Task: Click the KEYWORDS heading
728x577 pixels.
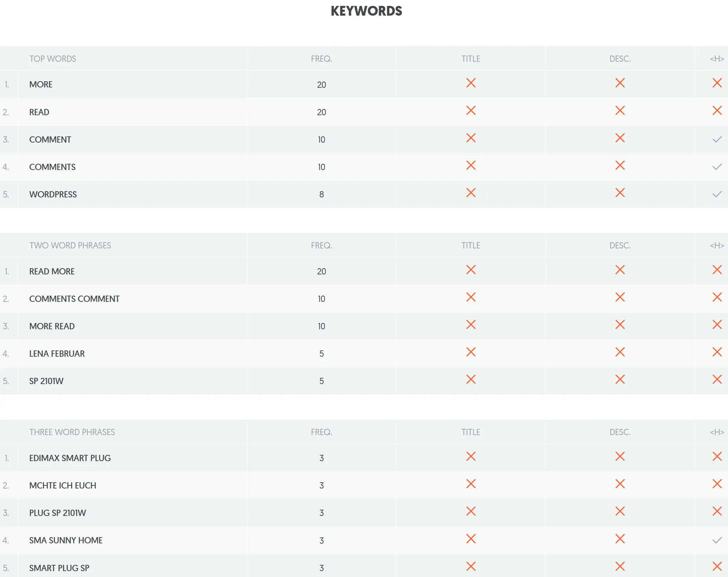Action: tap(366, 11)
